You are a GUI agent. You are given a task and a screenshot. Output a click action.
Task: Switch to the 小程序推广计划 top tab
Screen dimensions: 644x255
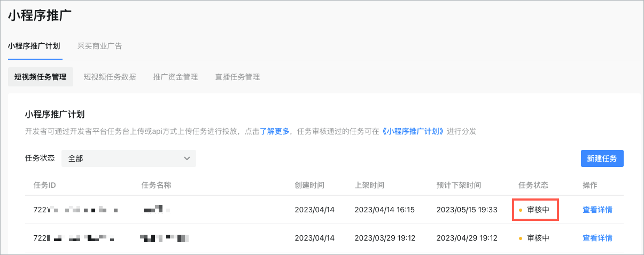(34, 46)
